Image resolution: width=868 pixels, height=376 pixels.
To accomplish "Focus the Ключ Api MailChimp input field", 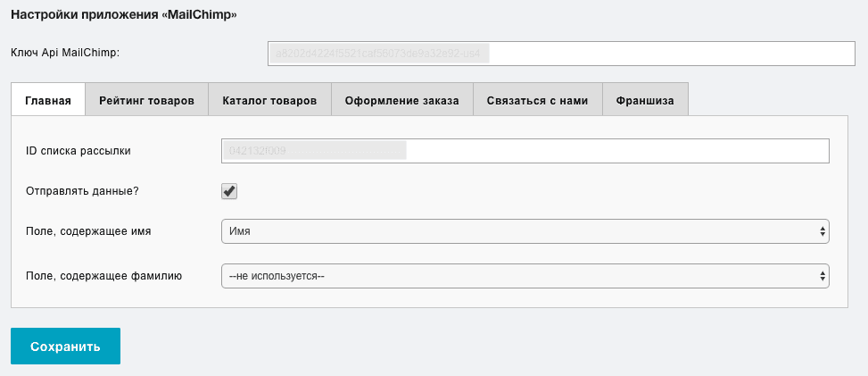I will tap(561, 54).
